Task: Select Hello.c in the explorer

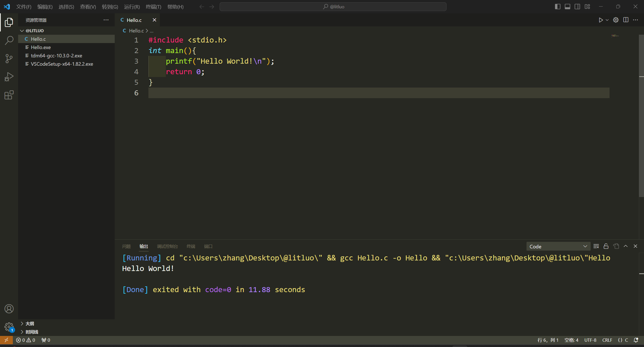Action: [66, 39]
